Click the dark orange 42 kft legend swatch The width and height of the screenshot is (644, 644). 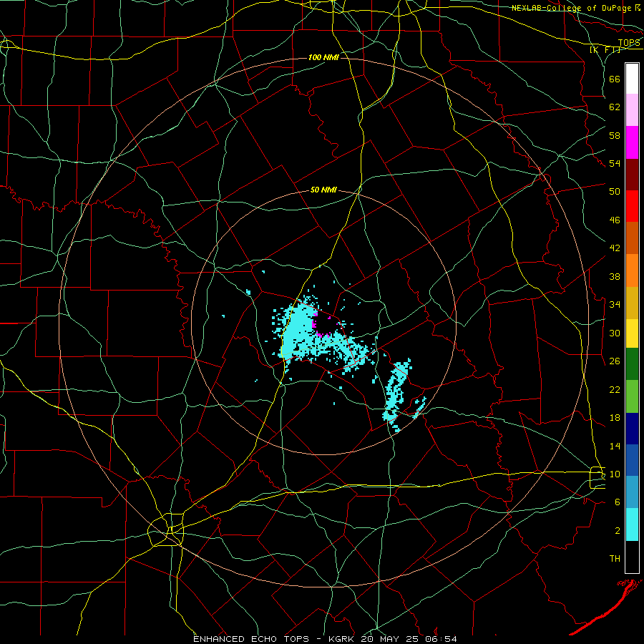tap(632, 238)
